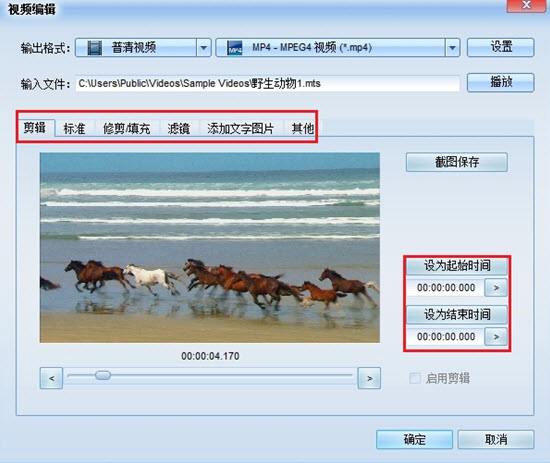Click the 设为结束时间 button

point(457,315)
